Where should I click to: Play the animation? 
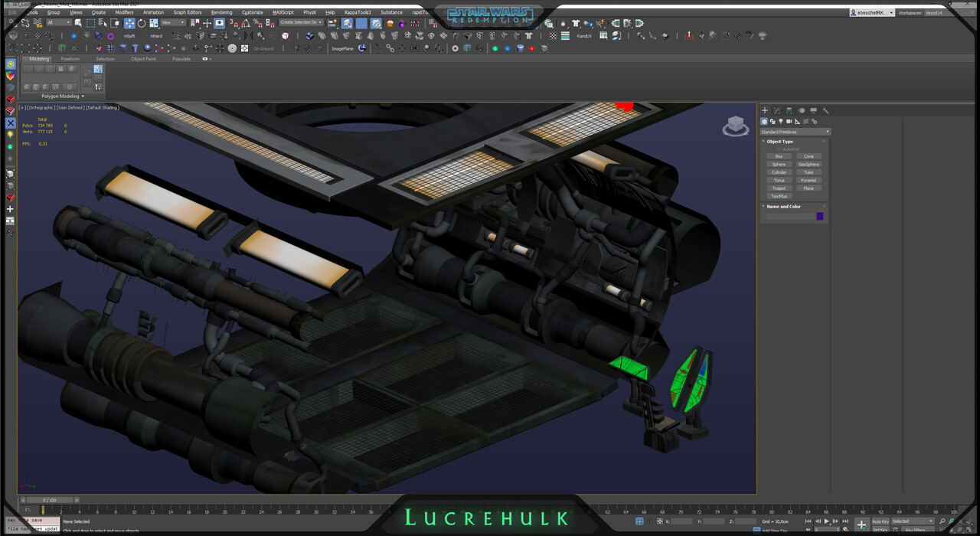click(826, 521)
